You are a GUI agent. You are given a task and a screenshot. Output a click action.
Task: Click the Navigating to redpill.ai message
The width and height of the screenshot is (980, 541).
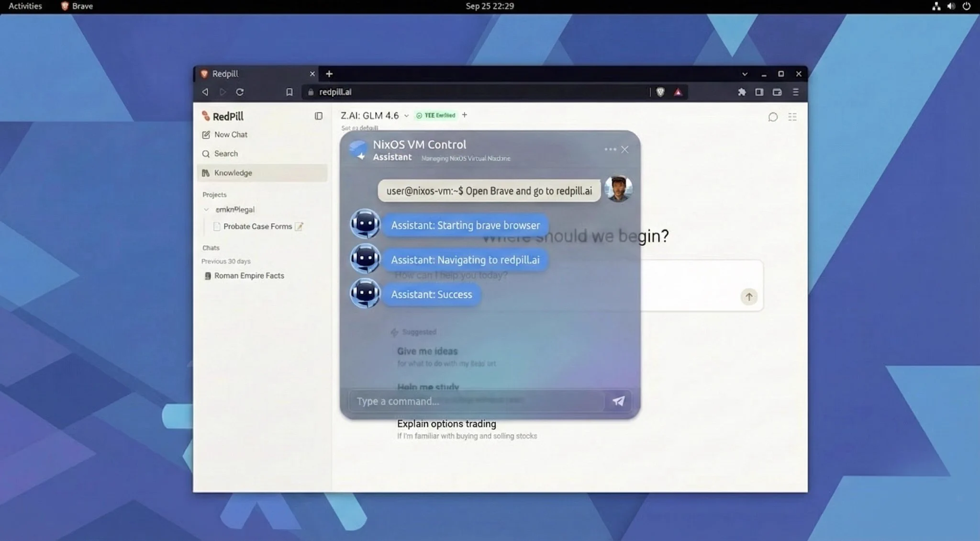(465, 260)
